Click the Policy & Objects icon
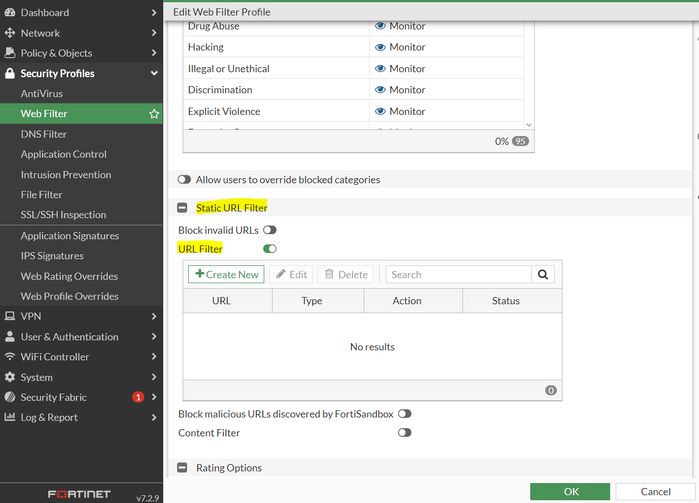Image resolution: width=699 pixels, height=503 pixels. [x=10, y=53]
